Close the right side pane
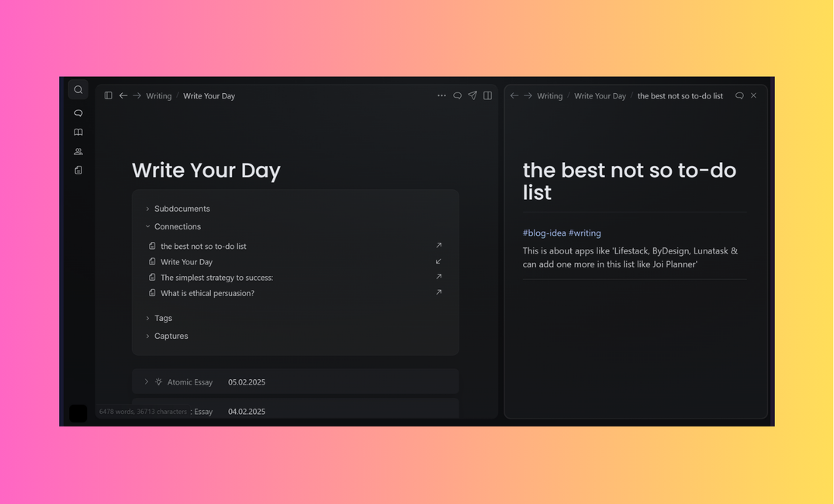Viewport: 834px width, 504px height. click(753, 95)
